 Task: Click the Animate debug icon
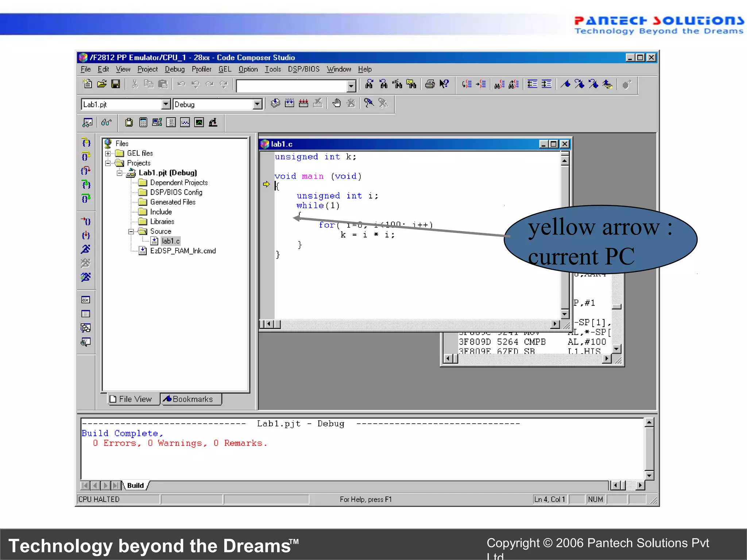[x=86, y=277]
